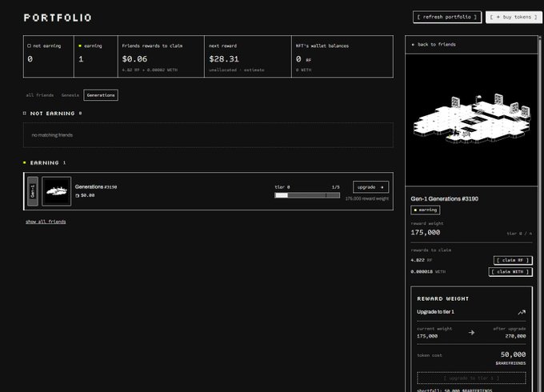Click the earning count box
This screenshot has height=392, width=544.
coord(96,56)
